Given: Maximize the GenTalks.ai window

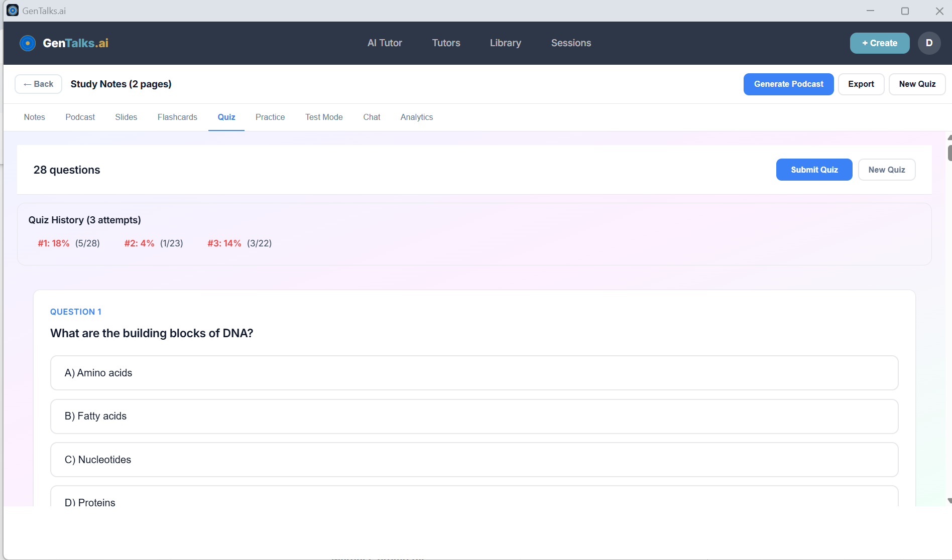Looking at the screenshot, I should click(905, 11).
